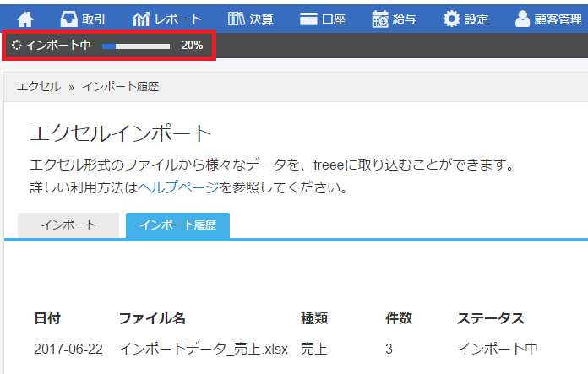Click the エクセルインポート page heading
The height and width of the screenshot is (374, 588).
click(x=121, y=133)
